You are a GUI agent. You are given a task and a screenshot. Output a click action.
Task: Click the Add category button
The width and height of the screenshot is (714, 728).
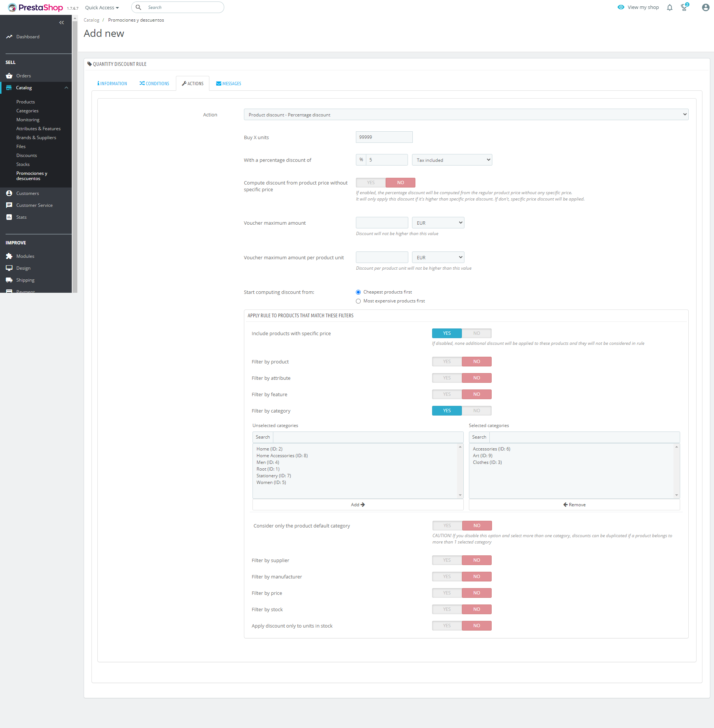click(x=357, y=505)
